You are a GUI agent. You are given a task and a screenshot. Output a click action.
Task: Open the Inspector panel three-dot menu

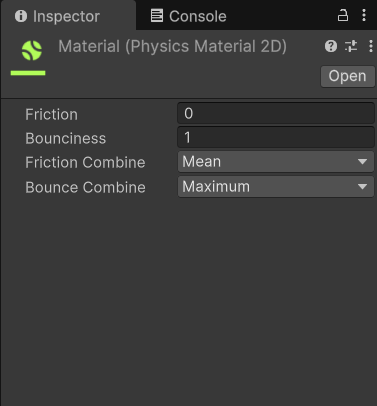[364, 15]
